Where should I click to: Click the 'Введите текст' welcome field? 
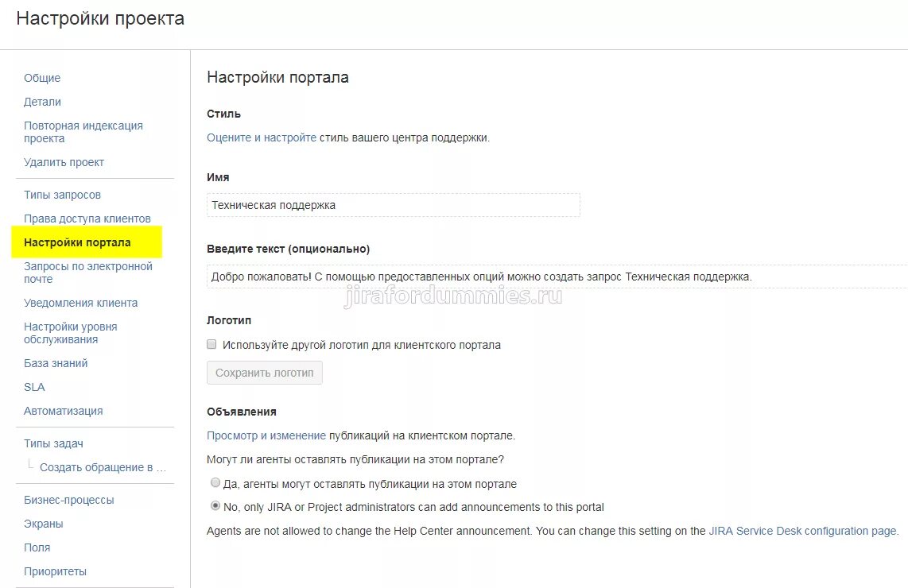(557, 277)
